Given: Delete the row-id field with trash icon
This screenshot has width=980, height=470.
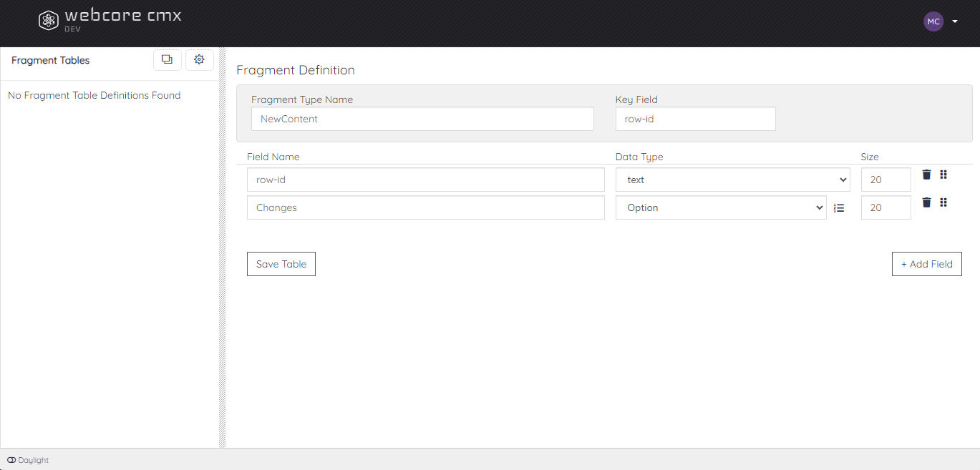Looking at the screenshot, I should (x=926, y=175).
